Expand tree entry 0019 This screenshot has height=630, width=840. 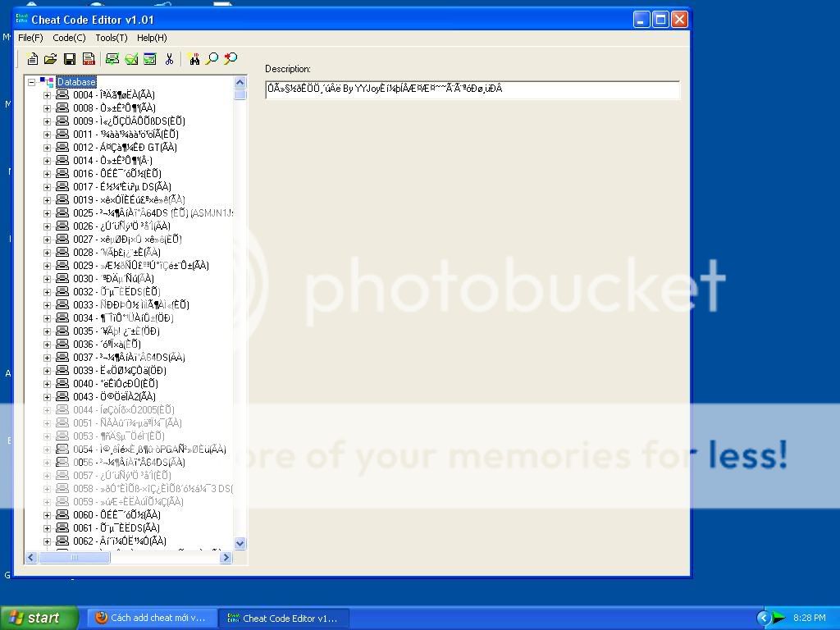[47, 200]
